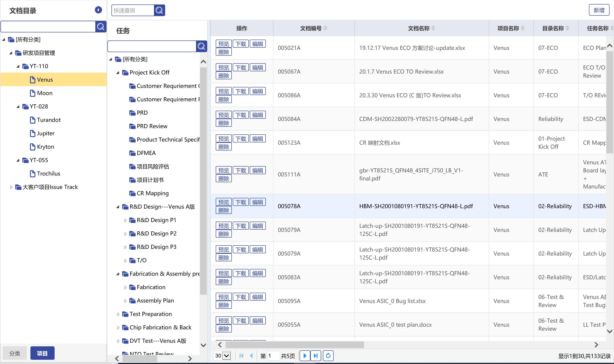Click the 任务 panel search icon

pyautogui.click(x=201, y=46)
